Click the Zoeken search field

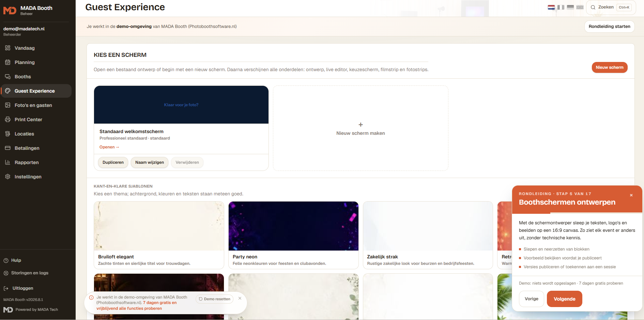(x=611, y=7)
